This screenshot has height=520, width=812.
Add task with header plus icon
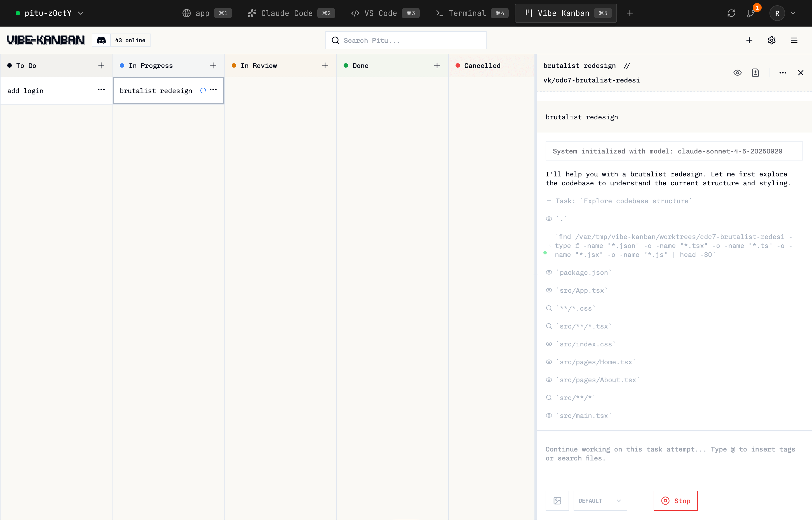tap(749, 40)
